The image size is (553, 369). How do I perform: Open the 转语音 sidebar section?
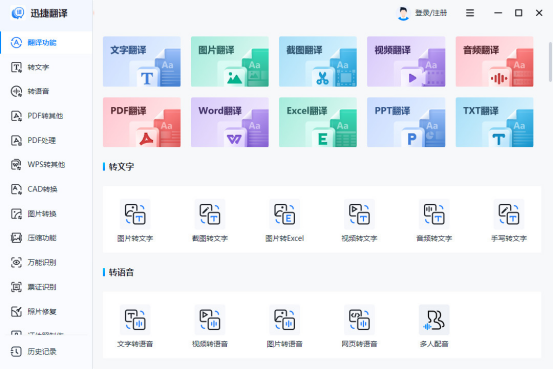pos(46,91)
